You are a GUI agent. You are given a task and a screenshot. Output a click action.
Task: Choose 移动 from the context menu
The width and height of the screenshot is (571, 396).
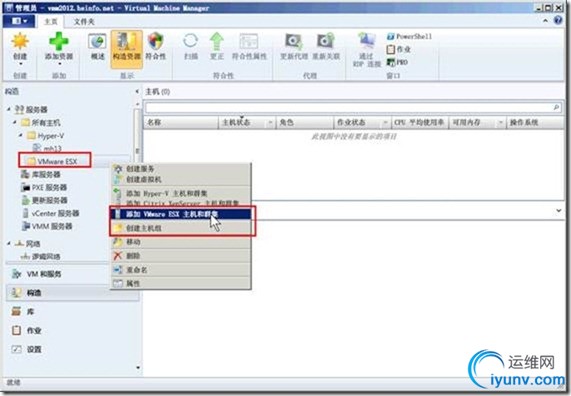point(180,242)
